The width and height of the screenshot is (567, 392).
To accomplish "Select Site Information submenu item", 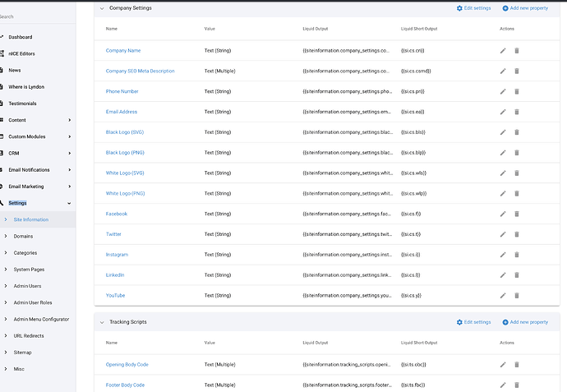I will click(31, 219).
